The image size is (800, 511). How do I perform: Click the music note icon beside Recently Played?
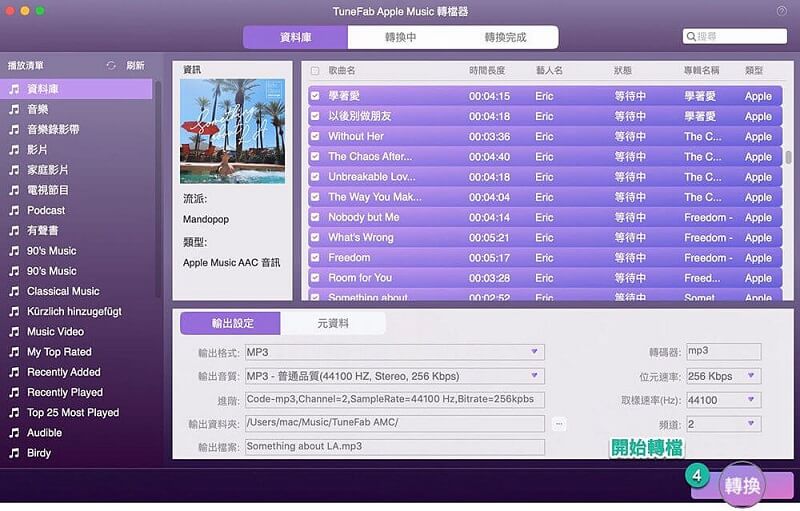click(x=14, y=392)
